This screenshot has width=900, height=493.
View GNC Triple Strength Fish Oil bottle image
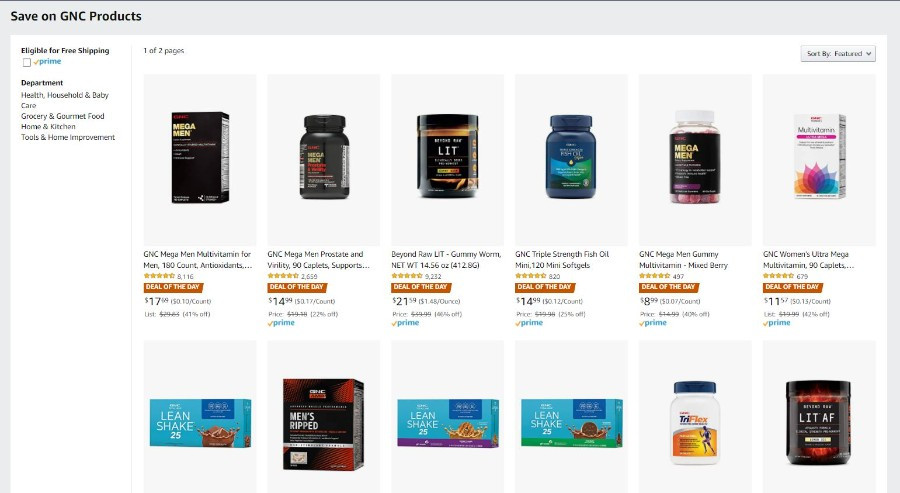pos(571,157)
